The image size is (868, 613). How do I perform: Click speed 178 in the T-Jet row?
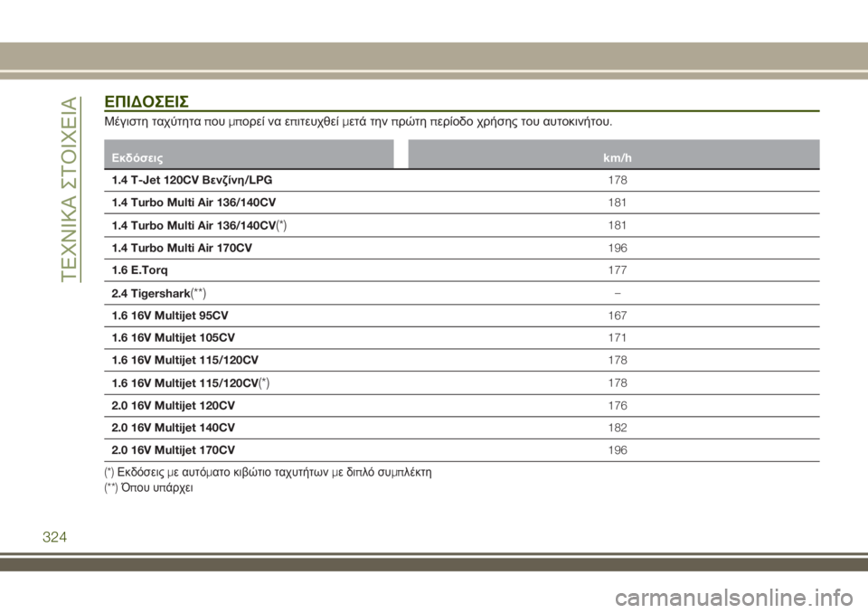pyautogui.click(x=618, y=180)
